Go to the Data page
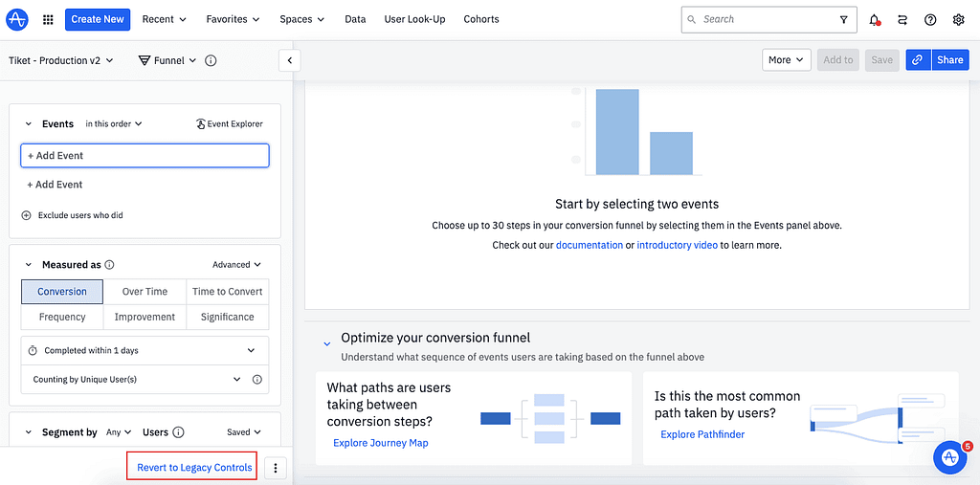 click(x=355, y=19)
